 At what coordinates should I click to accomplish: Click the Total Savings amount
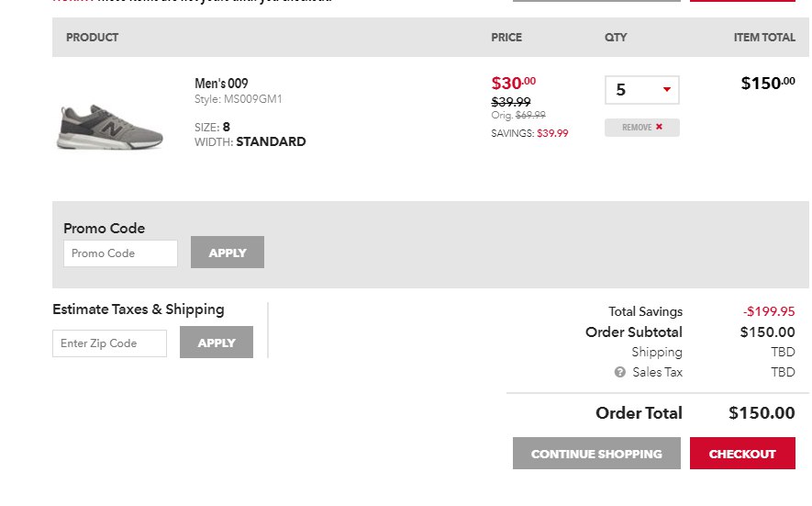769,311
